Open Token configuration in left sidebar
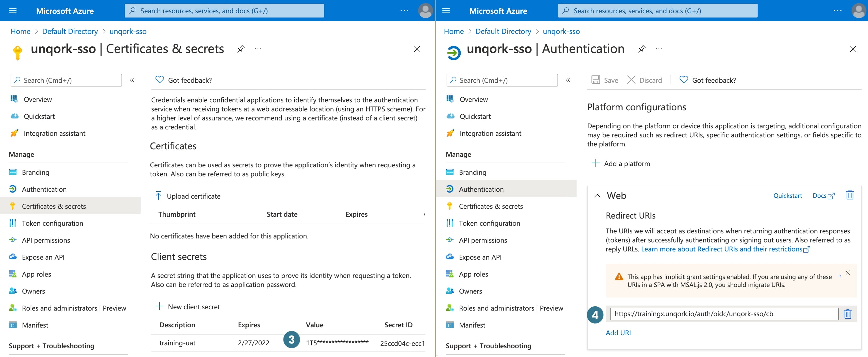Screen dimensions: 868x357 (53, 223)
